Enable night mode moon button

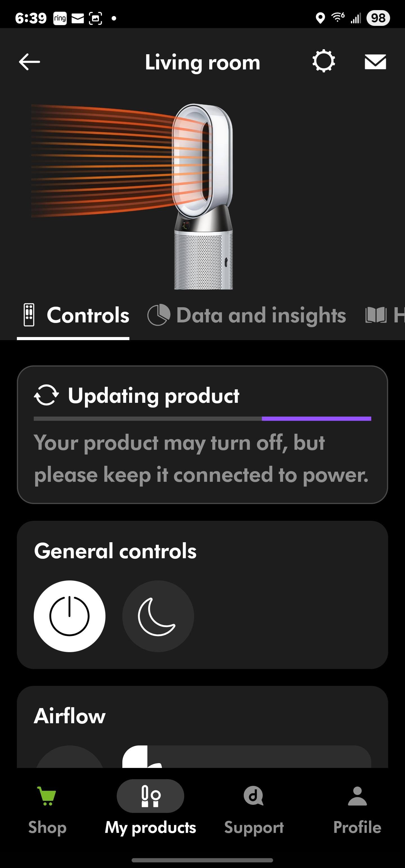pos(158,616)
